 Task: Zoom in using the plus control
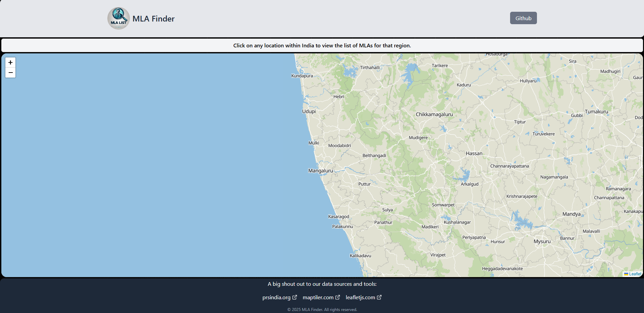pos(10,62)
